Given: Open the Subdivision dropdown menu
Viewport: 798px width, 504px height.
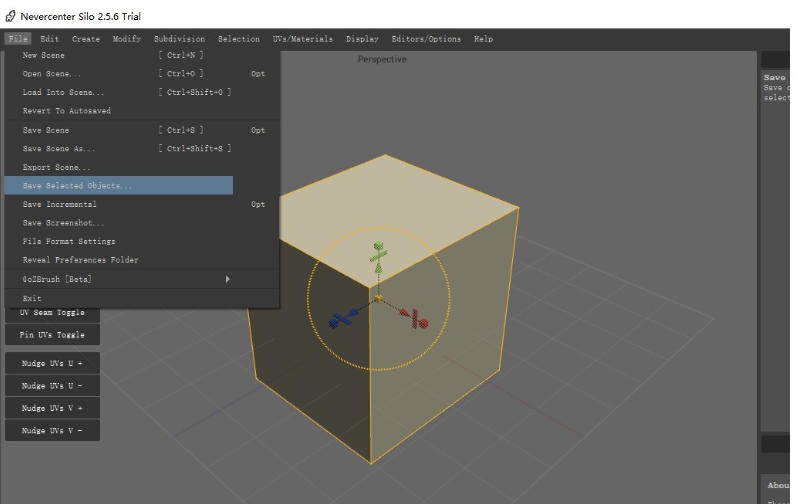Looking at the screenshot, I should pos(179,39).
